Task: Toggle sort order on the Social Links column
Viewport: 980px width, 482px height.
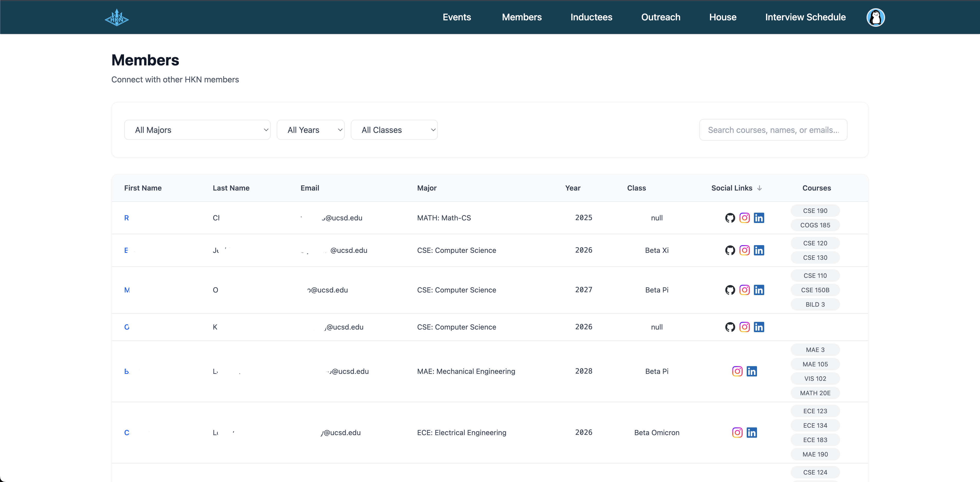Action: click(x=759, y=188)
